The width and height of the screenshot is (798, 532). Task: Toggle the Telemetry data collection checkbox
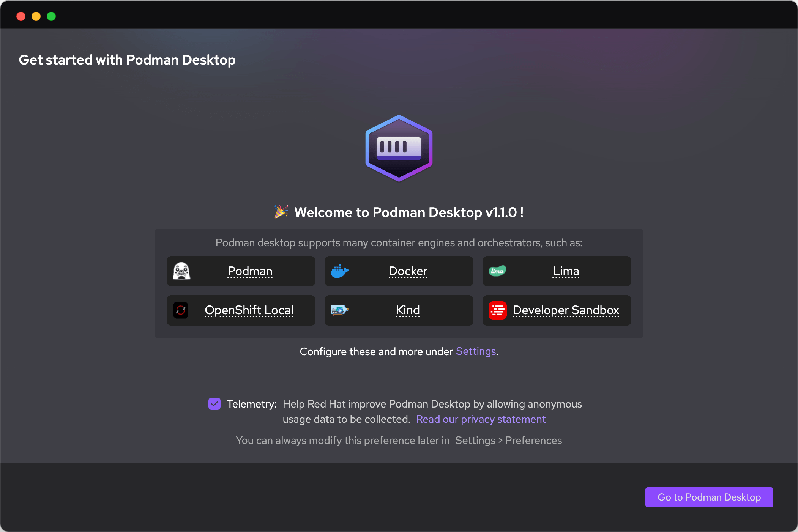pyautogui.click(x=215, y=404)
